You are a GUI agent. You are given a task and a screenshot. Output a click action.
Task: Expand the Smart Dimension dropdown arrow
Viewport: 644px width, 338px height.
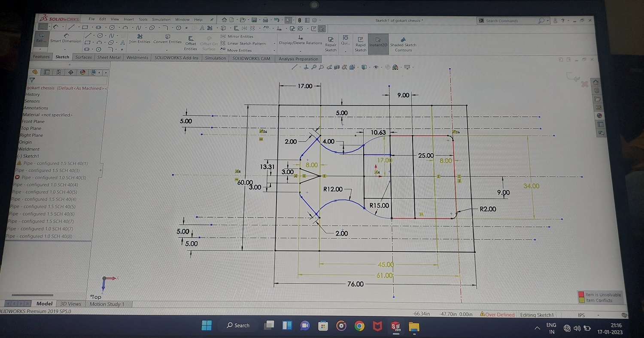tap(65, 49)
